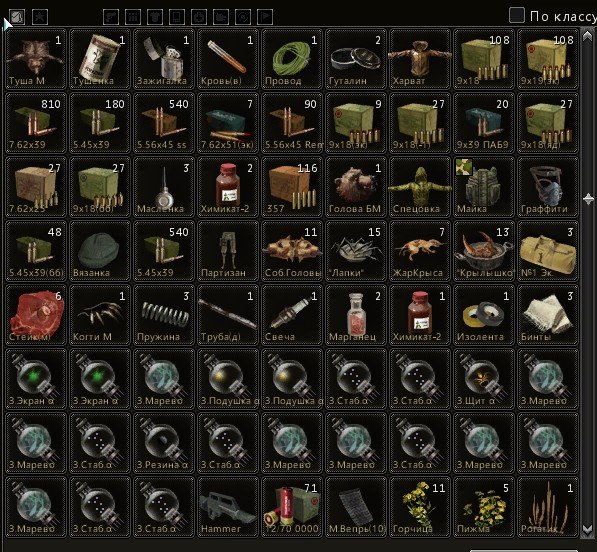This screenshot has height=552, width=597.
Task: Pick the Тушенка canned meat item
Action: [100, 59]
